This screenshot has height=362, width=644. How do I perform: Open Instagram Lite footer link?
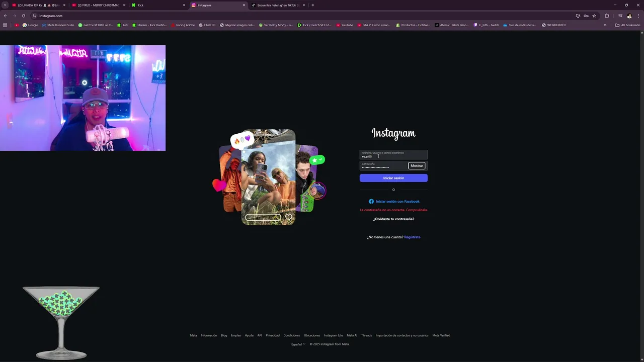tap(333, 335)
